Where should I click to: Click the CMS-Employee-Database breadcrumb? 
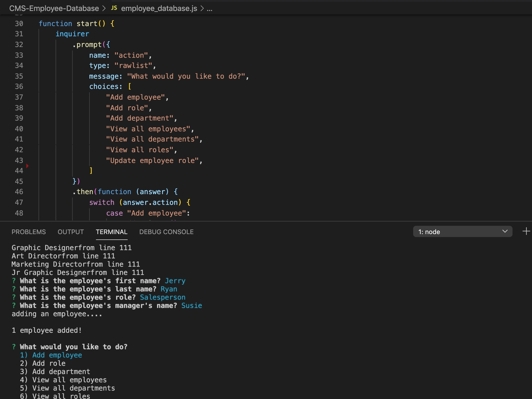coord(54,9)
